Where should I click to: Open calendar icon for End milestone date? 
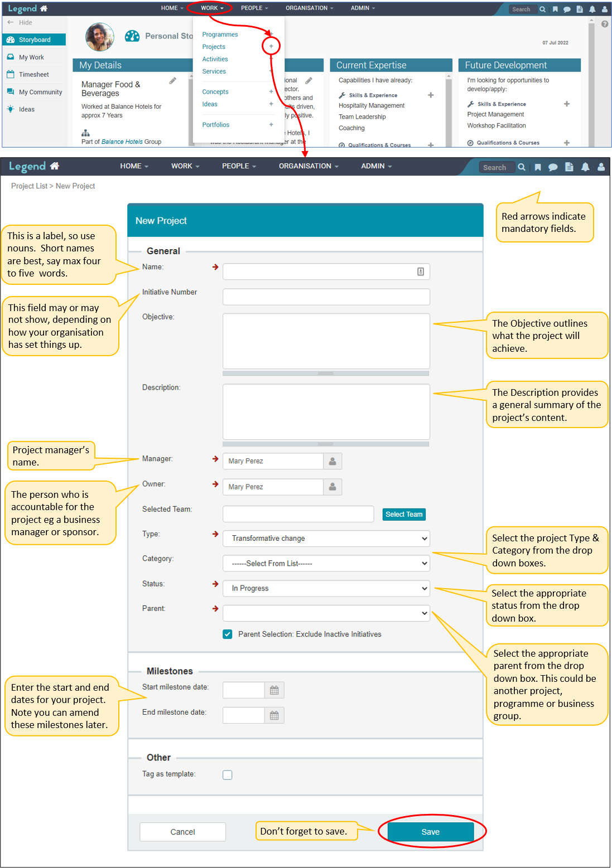[274, 715]
